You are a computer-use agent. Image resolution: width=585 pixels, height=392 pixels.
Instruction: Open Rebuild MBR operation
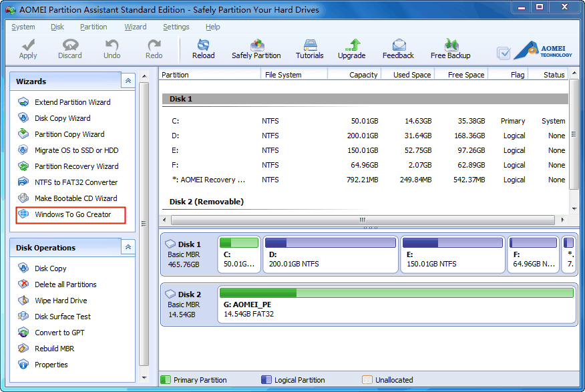[54, 349]
